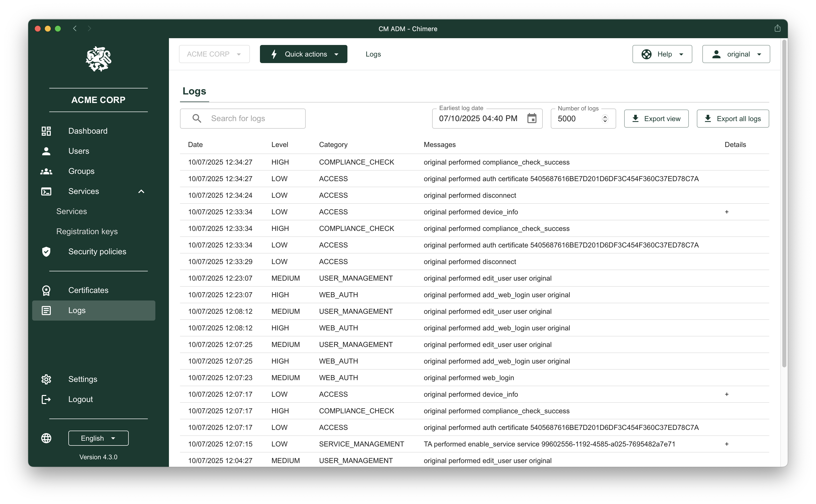Focus the Search for logs field
This screenshot has width=816, height=504.
point(242,118)
